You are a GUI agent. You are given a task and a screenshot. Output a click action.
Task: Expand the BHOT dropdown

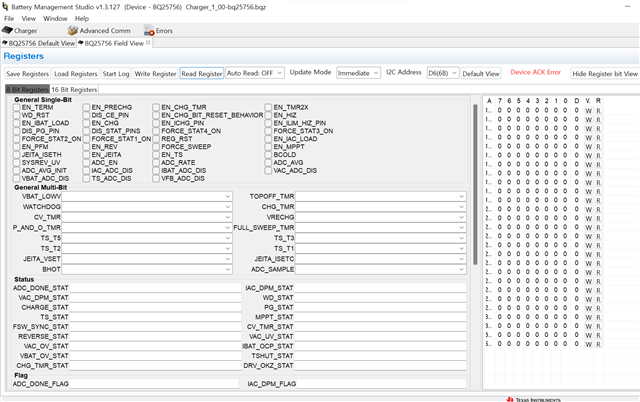147,269
